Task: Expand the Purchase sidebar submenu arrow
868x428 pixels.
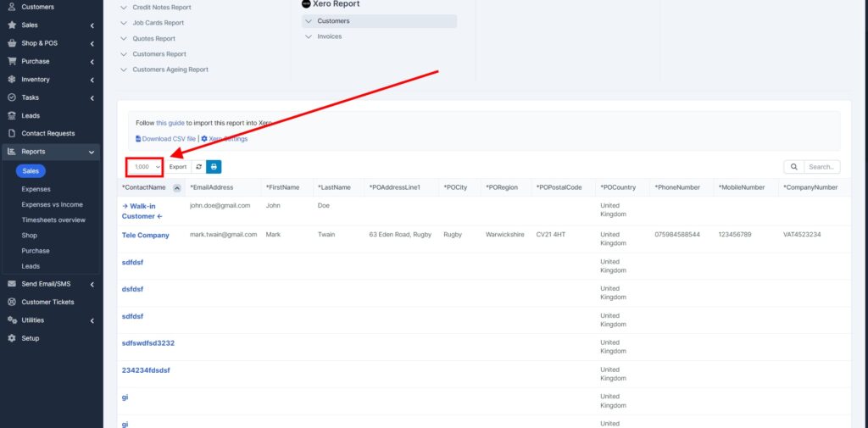Action: (92, 62)
